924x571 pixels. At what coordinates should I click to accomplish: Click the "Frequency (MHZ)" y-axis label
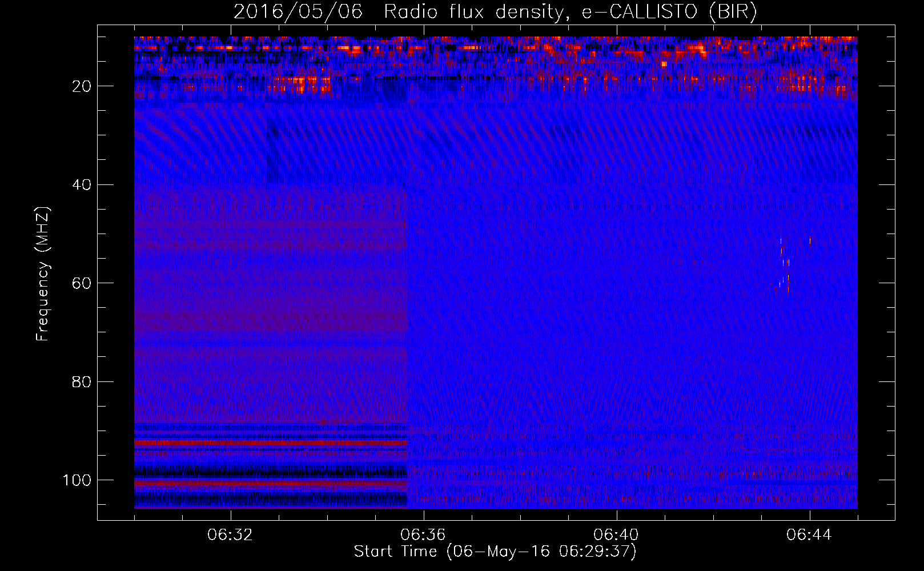point(43,274)
